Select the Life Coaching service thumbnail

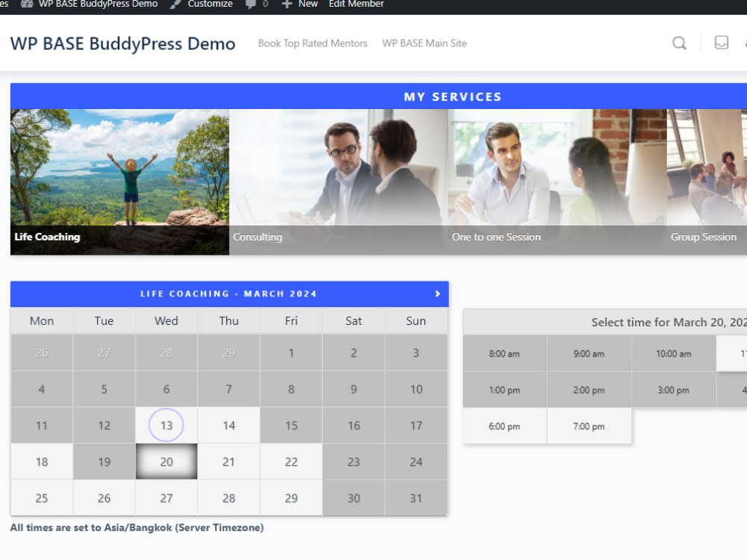click(x=120, y=182)
